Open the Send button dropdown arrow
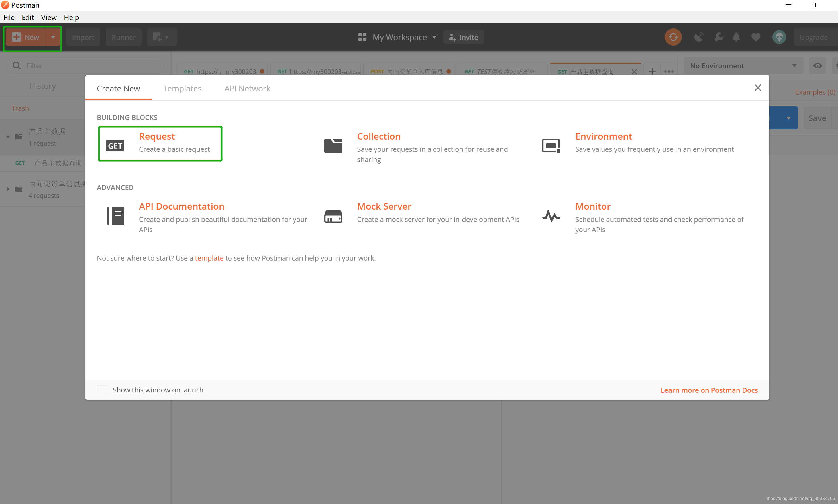Viewport: 838px width, 504px height. point(788,118)
